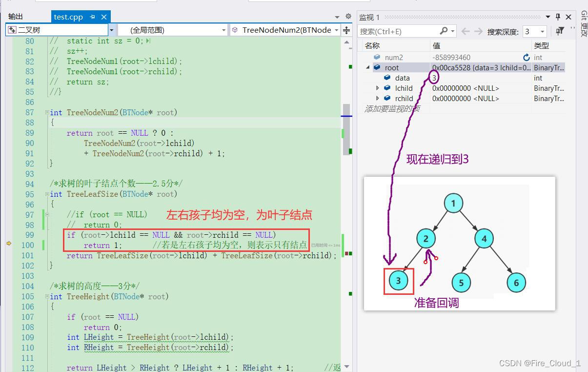
Task: Open the TreeNodeNum2 member dropdown
Action: pyautogui.click(x=336, y=30)
